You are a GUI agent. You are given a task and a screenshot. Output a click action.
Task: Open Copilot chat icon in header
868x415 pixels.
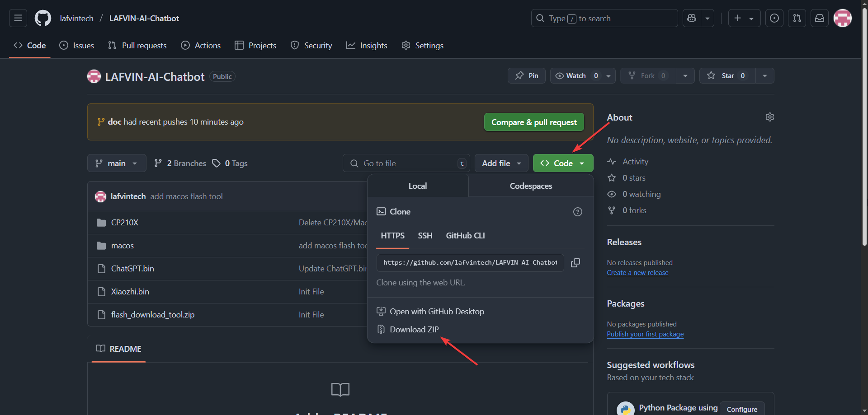[x=692, y=18]
